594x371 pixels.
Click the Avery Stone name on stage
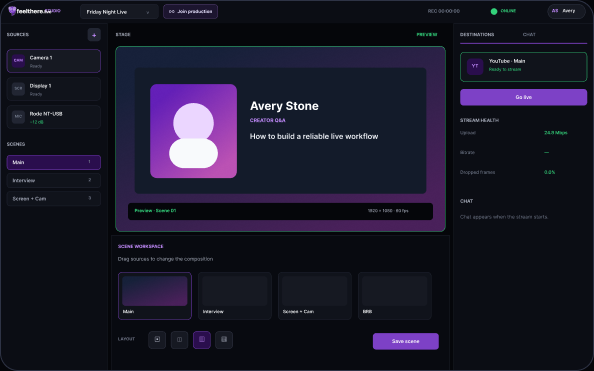pos(284,106)
